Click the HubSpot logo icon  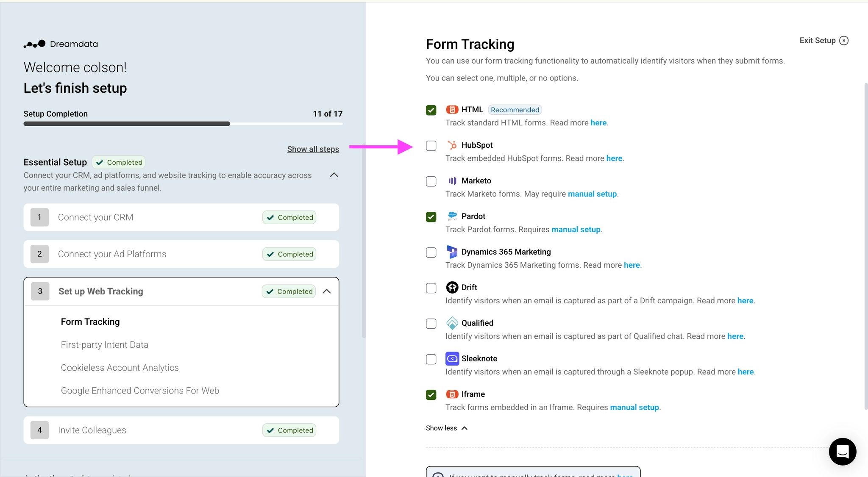tap(452, 145)
